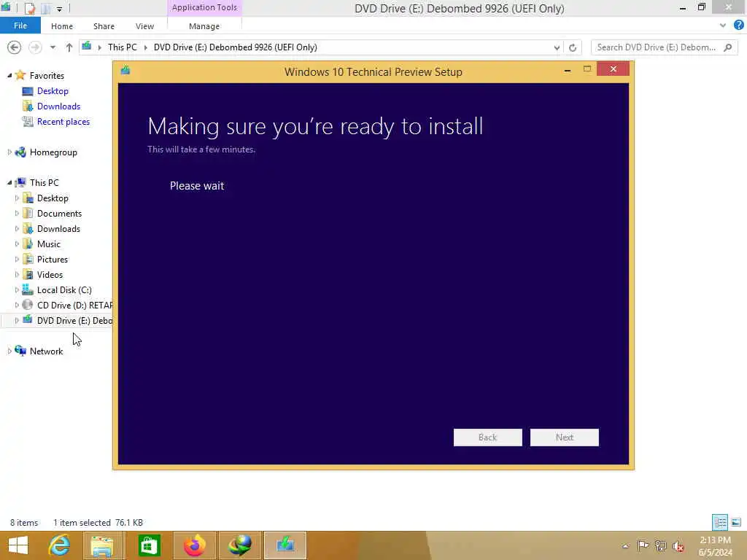Viewport: 747px width, 560px height.
Task: Select CD Drive (D:) in tree
Action: 75,306
